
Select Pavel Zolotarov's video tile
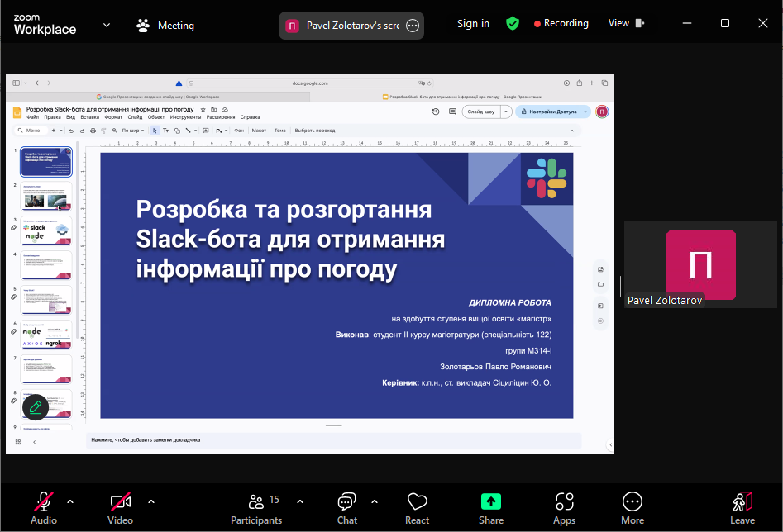point(700,264)
